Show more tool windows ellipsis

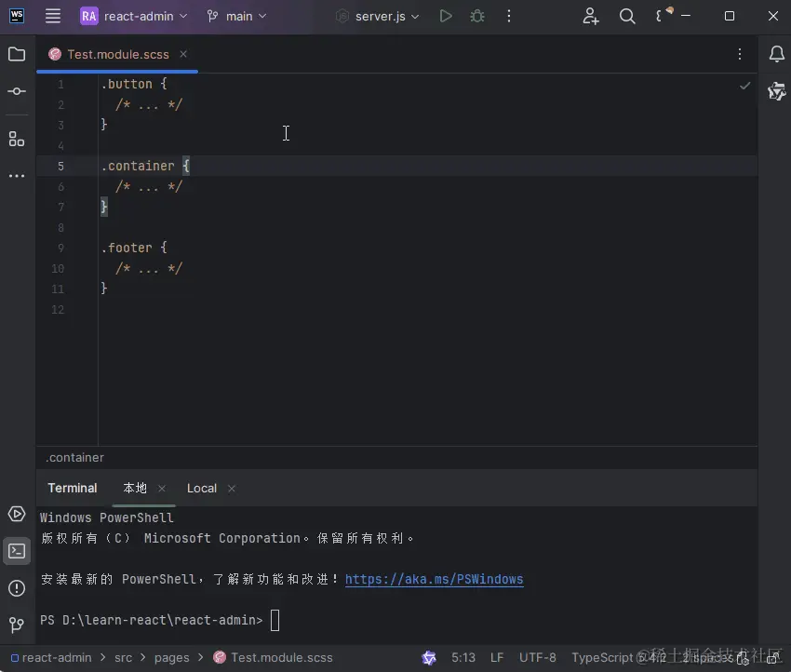[17, 176]
